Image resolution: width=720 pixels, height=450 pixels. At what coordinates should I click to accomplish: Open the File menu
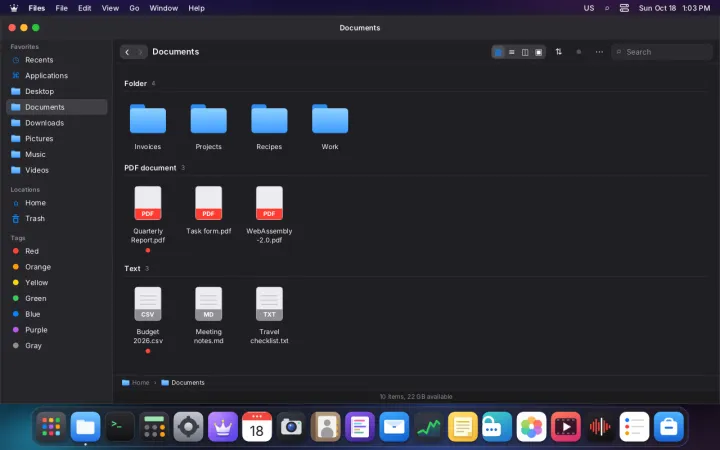[x=62, y=8]
